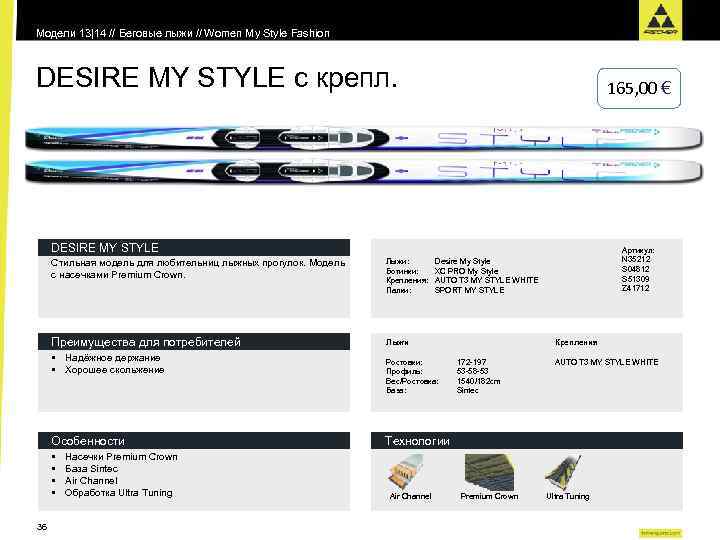Click the Крепления column heading in specs

point(576,342)
